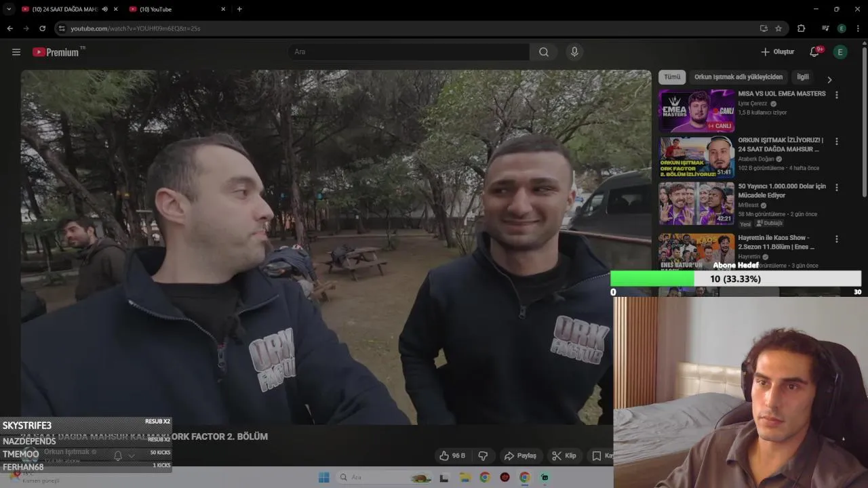The width and height of the screenshot is (868, 488).
Task: Reload the page with the refresh icon
Action: click(42, 28)
